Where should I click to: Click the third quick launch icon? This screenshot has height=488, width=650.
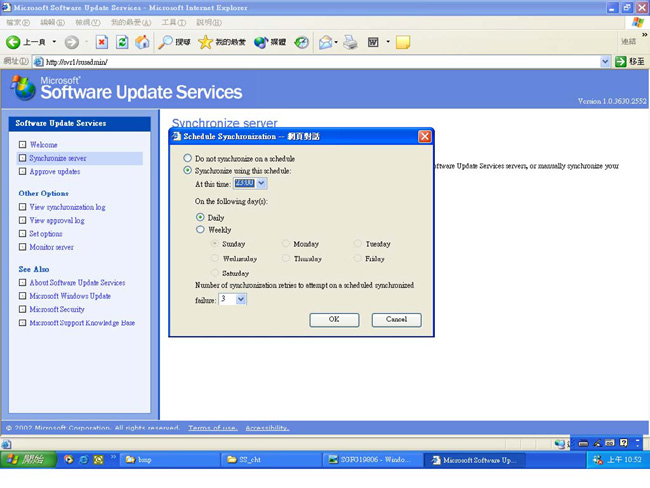[x=98, y=459]
